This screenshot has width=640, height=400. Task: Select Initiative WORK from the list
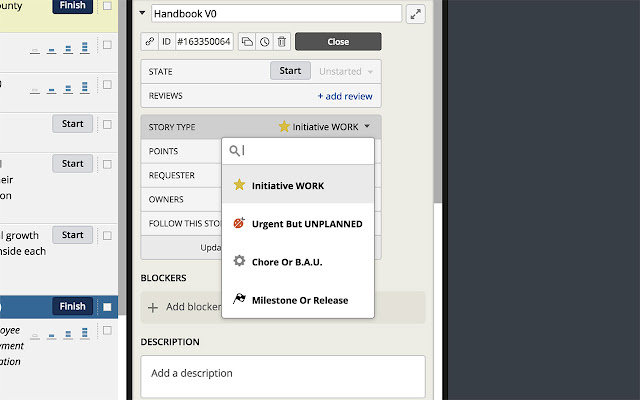tap(298, 185)
